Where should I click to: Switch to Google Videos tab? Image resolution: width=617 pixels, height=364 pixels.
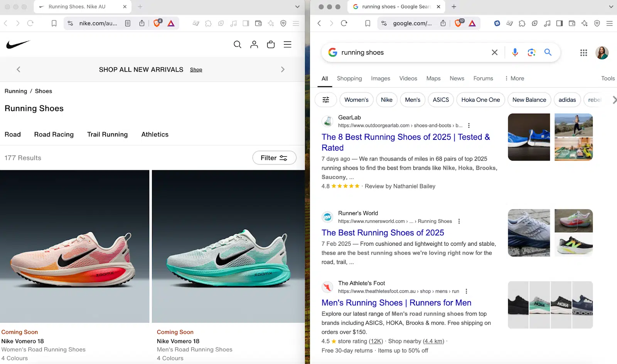pyautogui.click(x=408, y=79)
